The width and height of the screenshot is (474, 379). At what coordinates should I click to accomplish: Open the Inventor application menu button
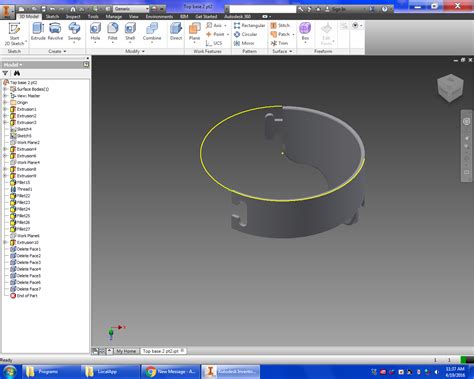click(7, 11)
